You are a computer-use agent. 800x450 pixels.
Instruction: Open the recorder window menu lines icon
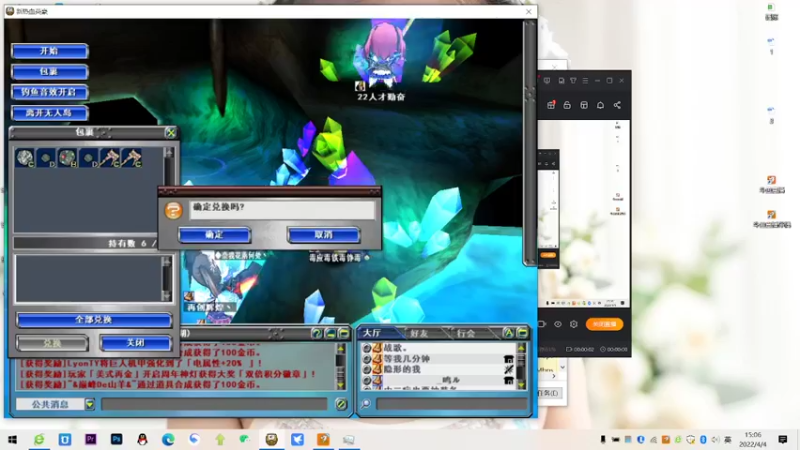coord(585,81)
